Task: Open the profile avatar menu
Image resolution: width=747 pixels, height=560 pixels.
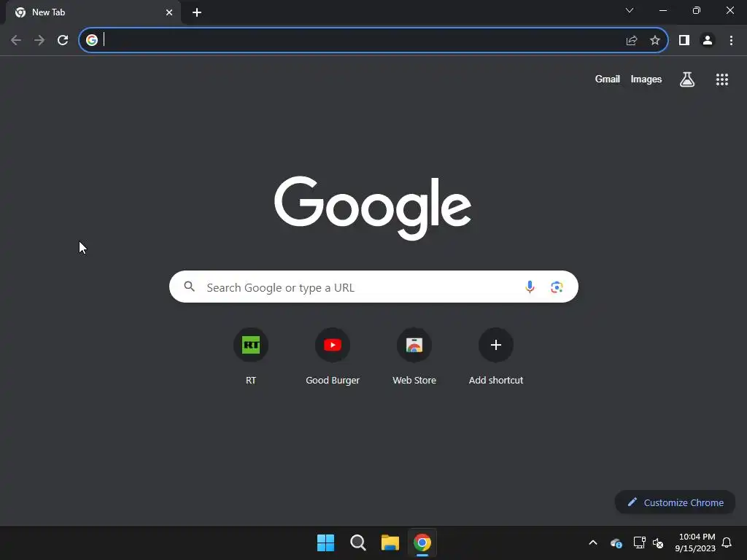Action: [708, 41]
